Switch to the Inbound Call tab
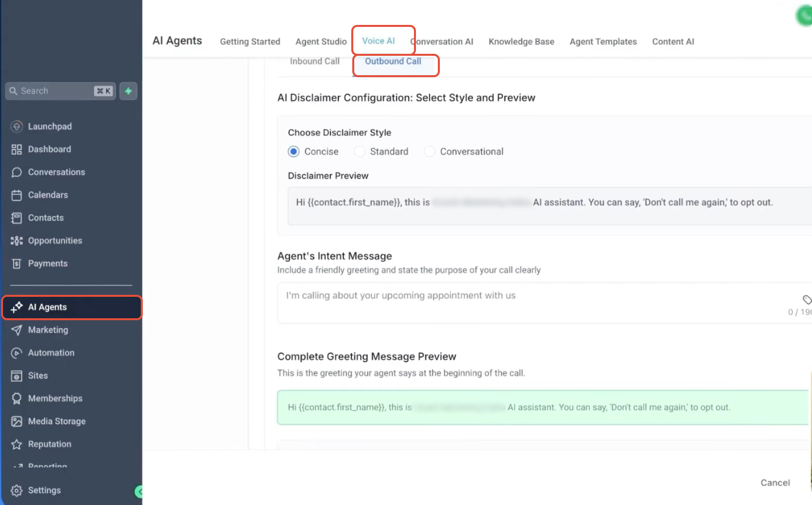 tap(315, 61)
